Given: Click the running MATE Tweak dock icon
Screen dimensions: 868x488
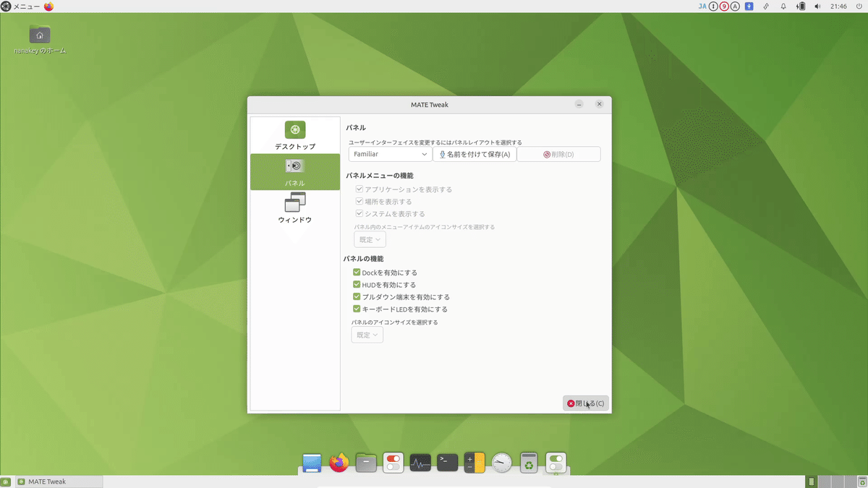Looking at the screenshot, I should pos(556,463).
